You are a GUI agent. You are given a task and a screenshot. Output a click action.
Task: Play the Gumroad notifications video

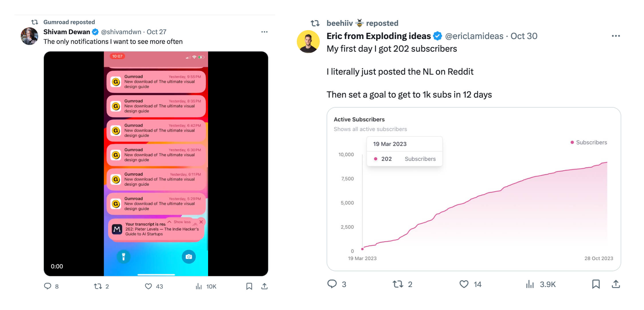click(x=156, y=164)
